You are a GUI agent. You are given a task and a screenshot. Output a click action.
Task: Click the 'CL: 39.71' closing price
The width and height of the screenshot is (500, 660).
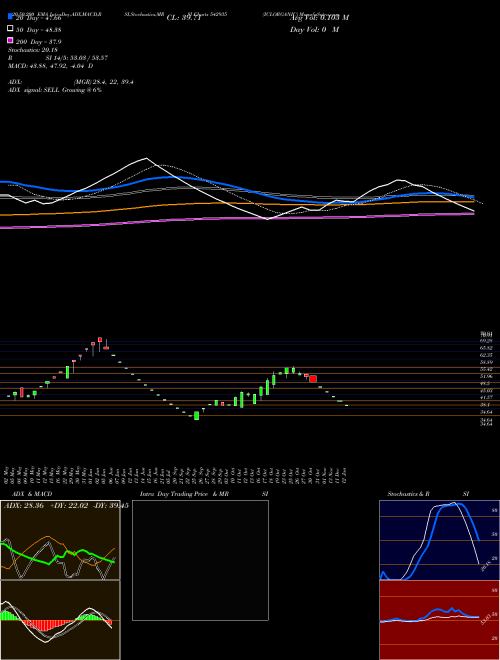[184, 18]
